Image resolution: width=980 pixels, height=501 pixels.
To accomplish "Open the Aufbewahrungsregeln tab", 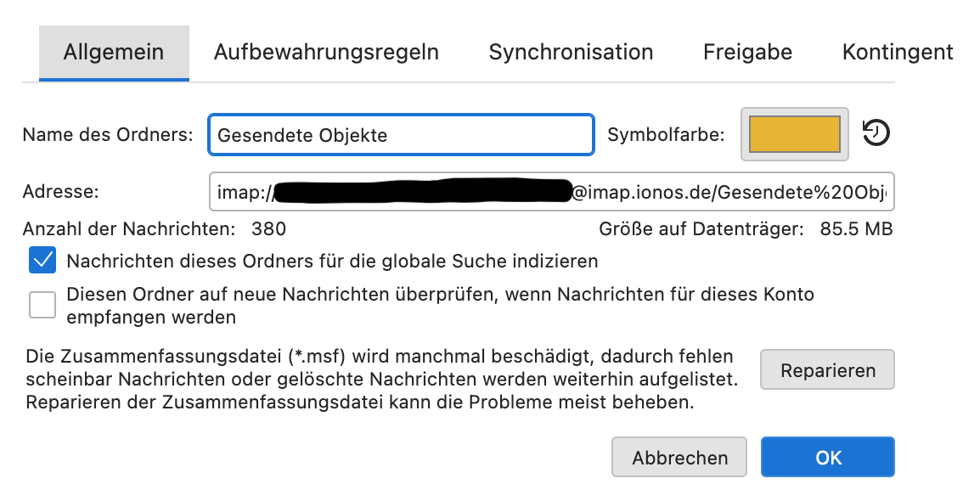I will coord(326,53).
